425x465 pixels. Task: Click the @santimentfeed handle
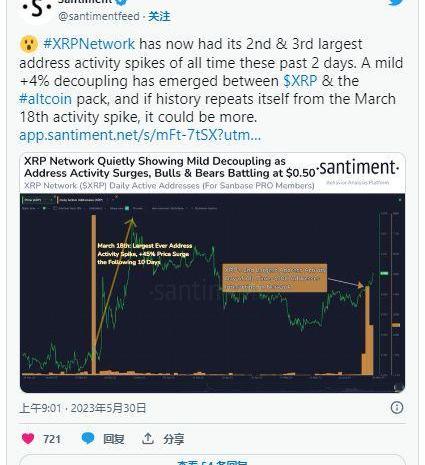[x=99, y=16]
